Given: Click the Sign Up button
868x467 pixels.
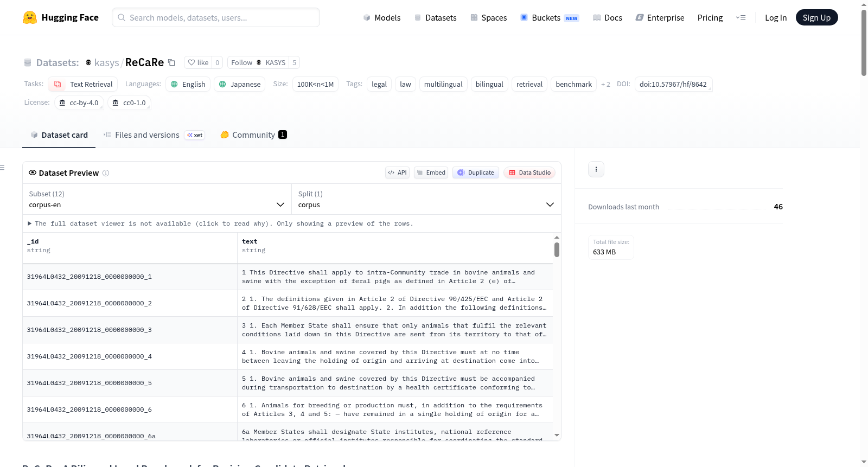Looking at the screenshot, I should click(816, 17).
